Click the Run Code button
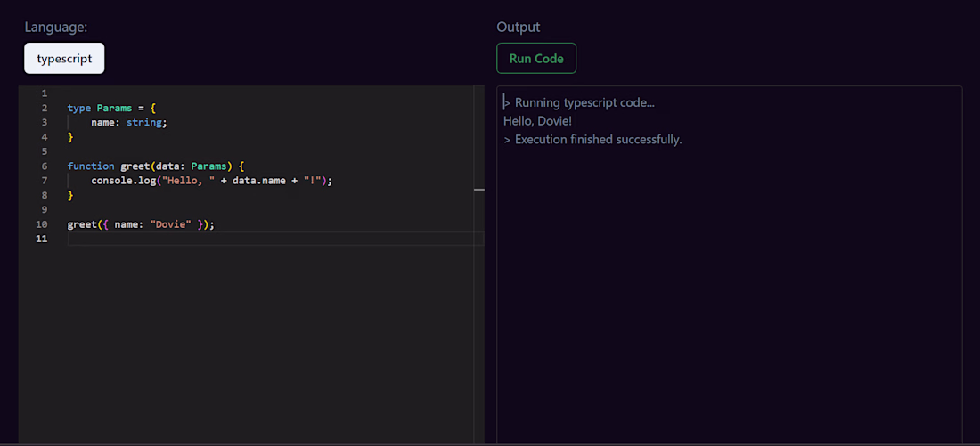 pyautogui.click(x=536, y=59)
